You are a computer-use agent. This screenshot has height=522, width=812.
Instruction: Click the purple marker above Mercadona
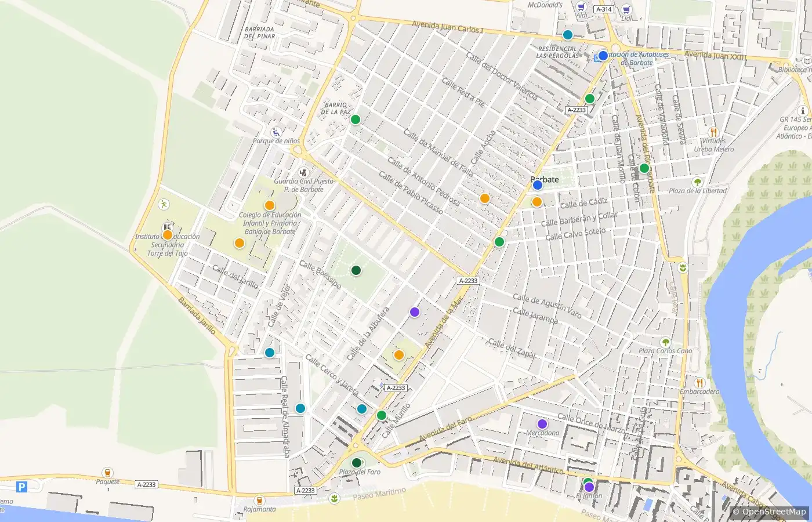[x=542, y=424]
